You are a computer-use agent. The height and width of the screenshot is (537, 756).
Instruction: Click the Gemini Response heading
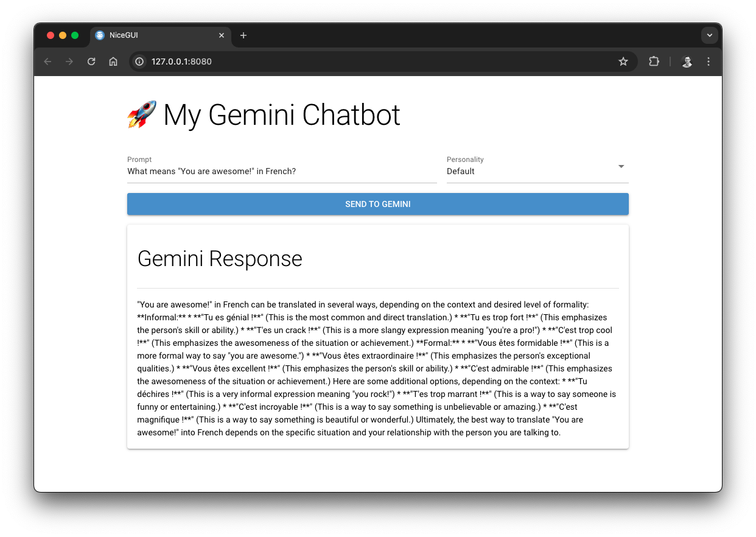pyautogui.click(x=220, y=259)
